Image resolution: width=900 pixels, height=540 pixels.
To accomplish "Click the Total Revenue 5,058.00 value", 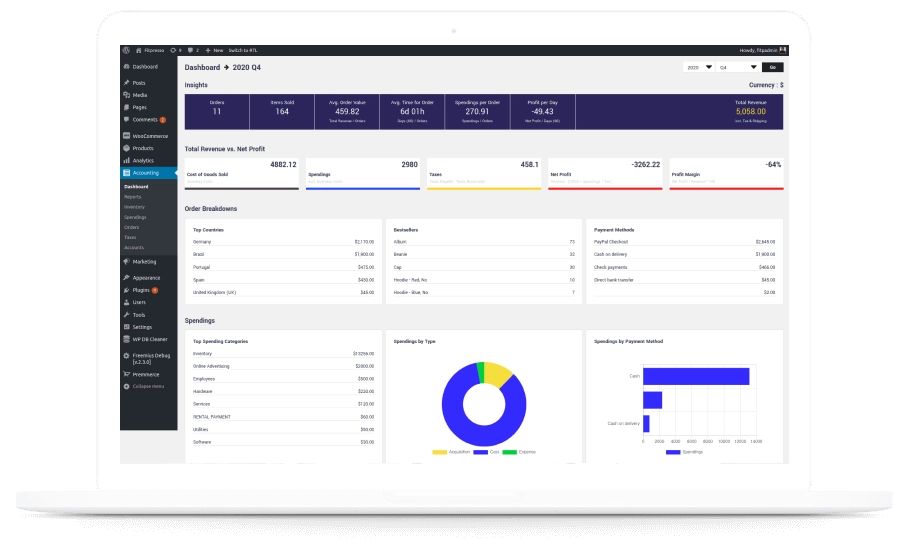I will (x=751, y=112).
